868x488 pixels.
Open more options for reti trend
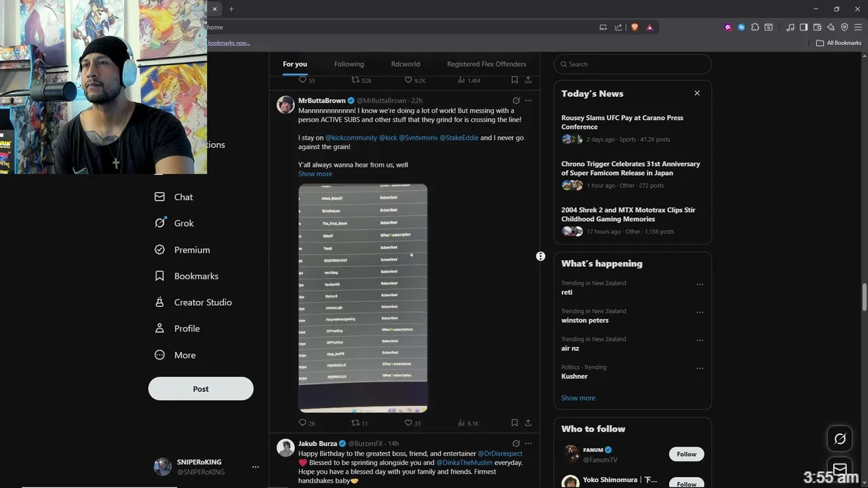point(700,285)
